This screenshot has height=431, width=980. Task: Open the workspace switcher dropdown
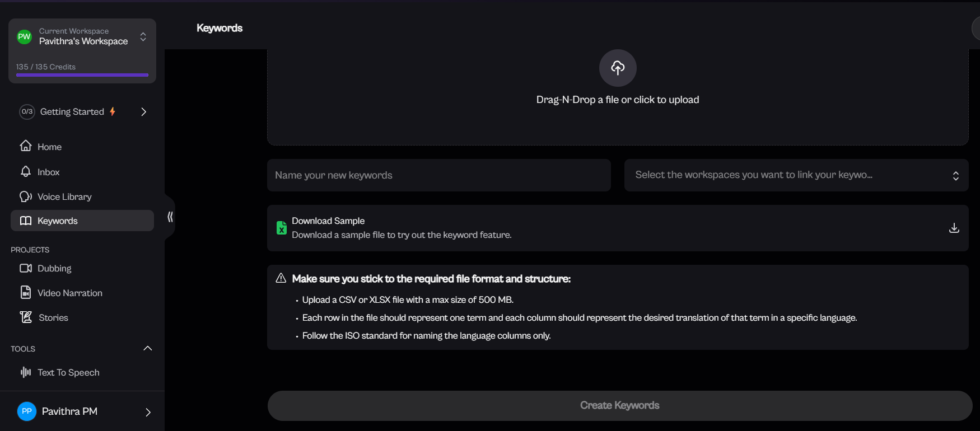[x=143, y=37]
